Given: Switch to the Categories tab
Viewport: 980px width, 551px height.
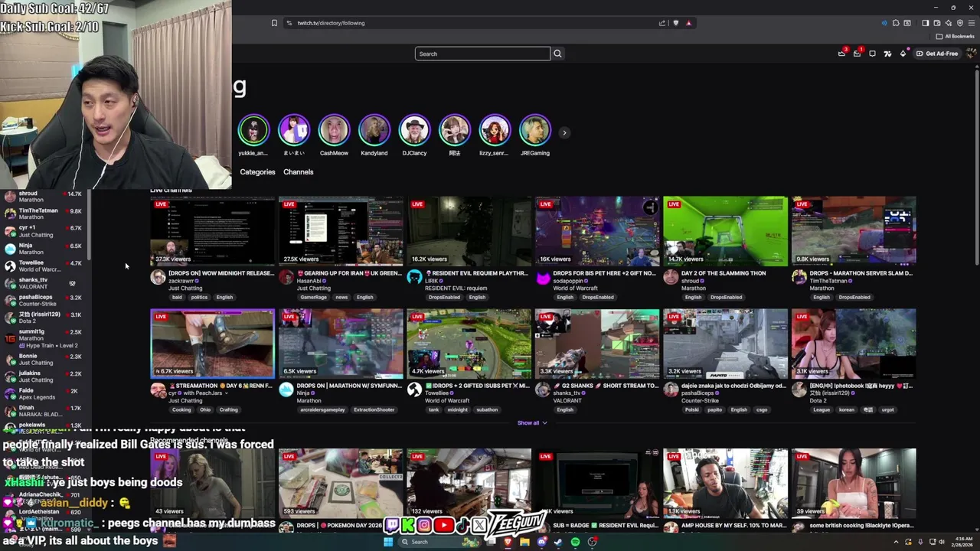Looking at the screenshot, I should [x=257, y=171].
